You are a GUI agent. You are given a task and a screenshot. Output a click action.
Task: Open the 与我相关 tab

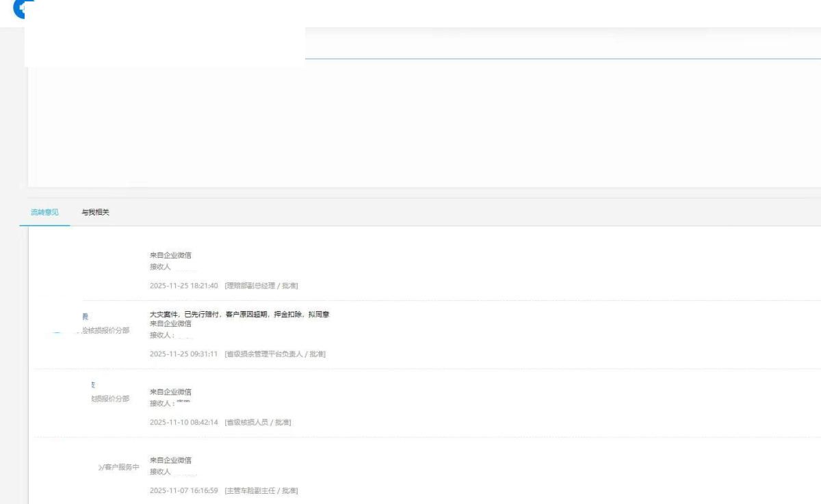[x=95, y=213]
